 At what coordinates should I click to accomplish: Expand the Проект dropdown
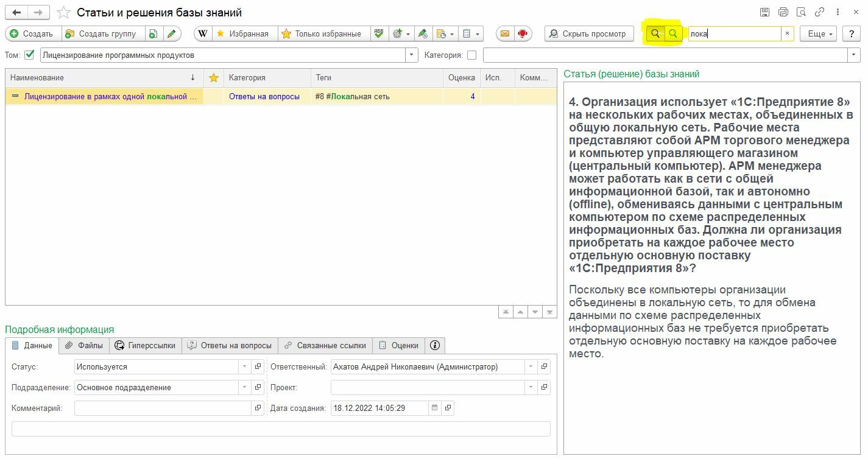(531, 387)
